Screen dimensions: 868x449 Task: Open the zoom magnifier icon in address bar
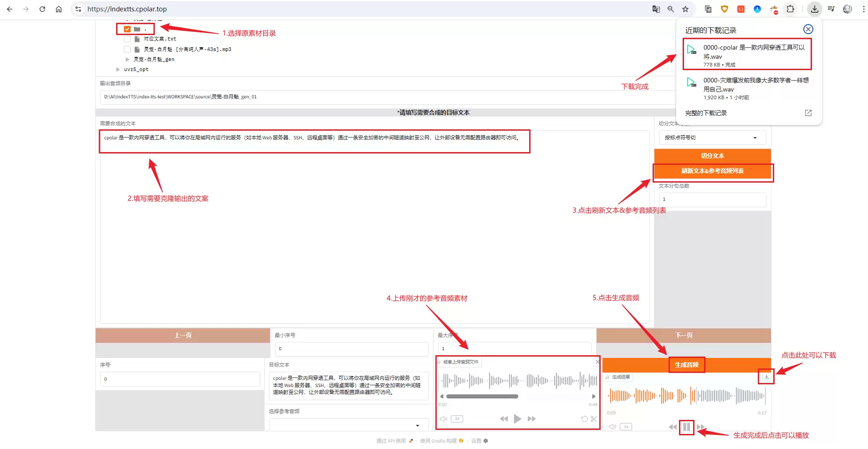[670, 9]
